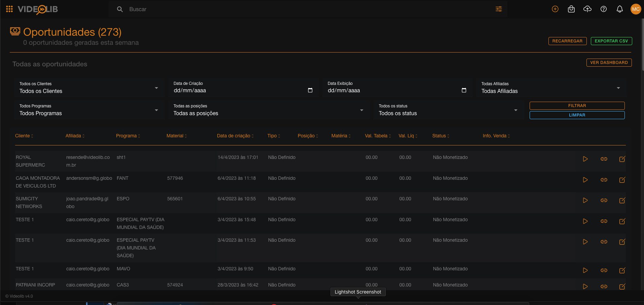Open the apps grid menu icon

(9, 9)
